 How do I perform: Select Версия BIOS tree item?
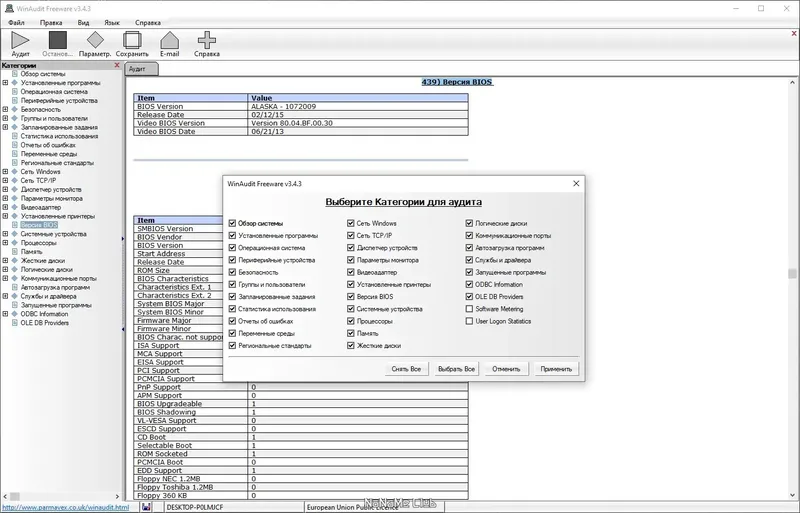tap(39, 225)
